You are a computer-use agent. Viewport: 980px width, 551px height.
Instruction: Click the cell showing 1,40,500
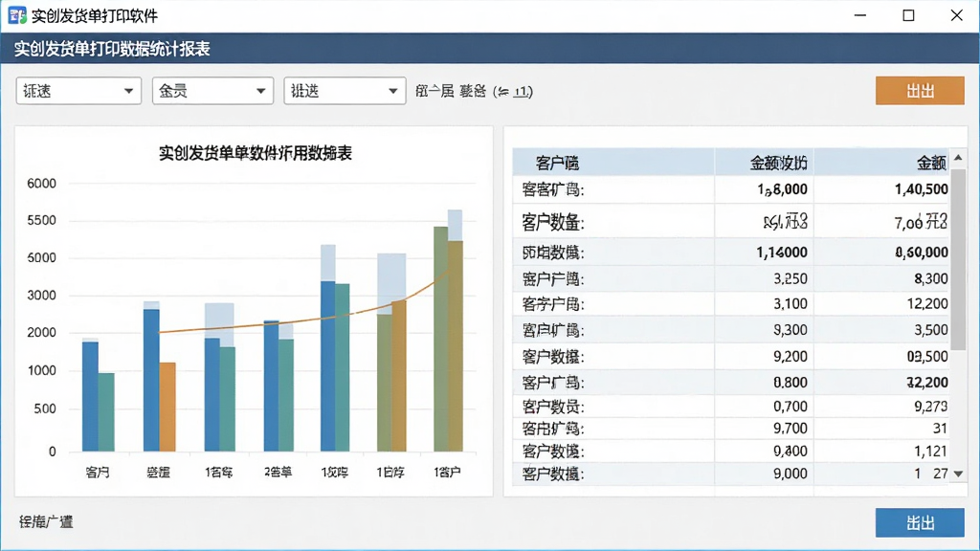tap(921, 189)
